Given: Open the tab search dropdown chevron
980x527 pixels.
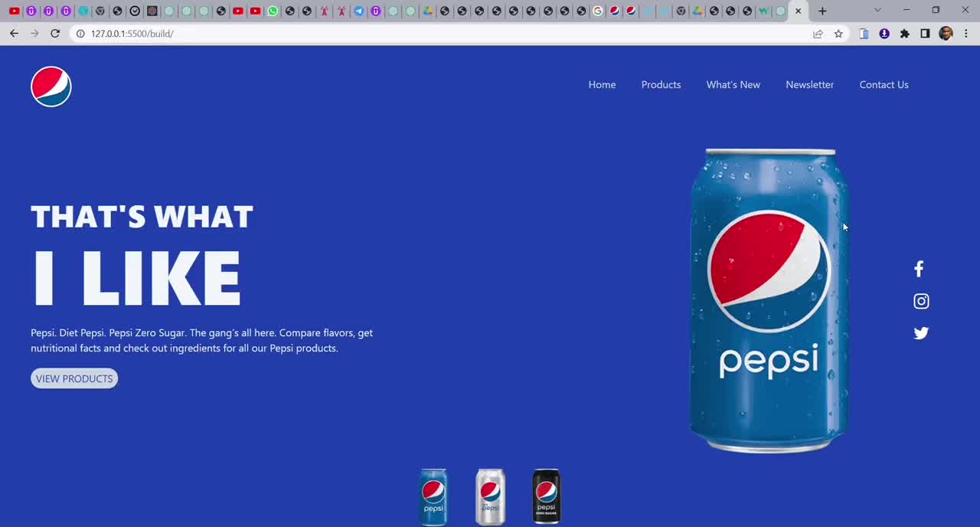Looking at the screenshot, I should (x=877, y=10).
